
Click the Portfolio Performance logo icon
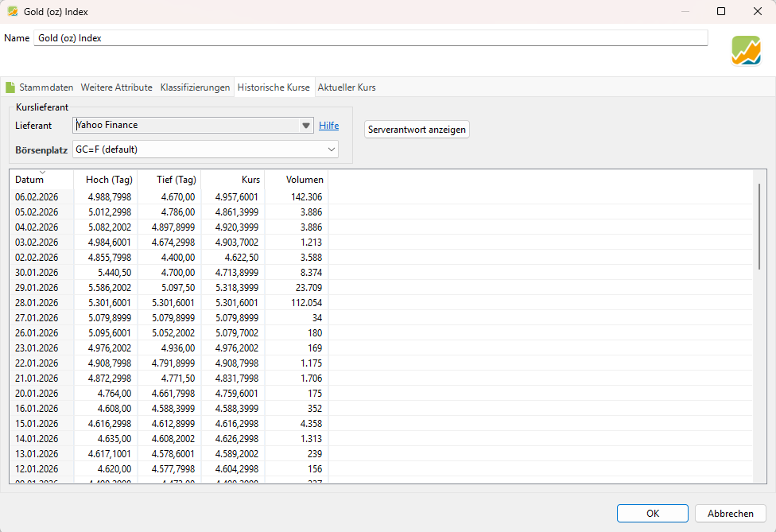click(746, 50)
